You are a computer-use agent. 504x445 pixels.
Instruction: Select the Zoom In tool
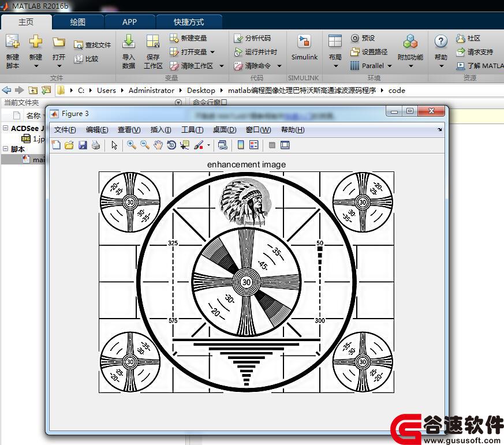click(131, 145)
